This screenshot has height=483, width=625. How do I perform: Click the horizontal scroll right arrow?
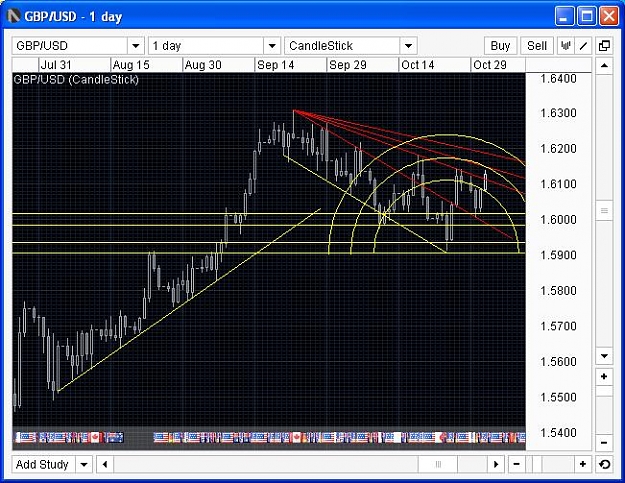496,464
